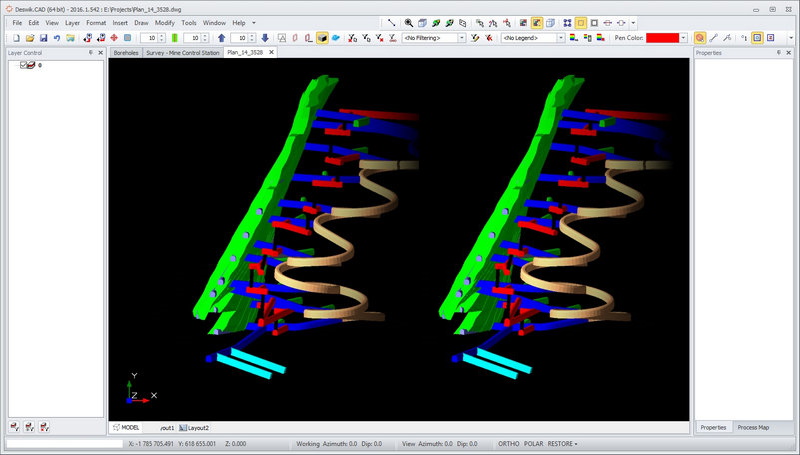Toggle layer 0 visibility checkbox
Viewport: 800px width, 455px height.
24,65
